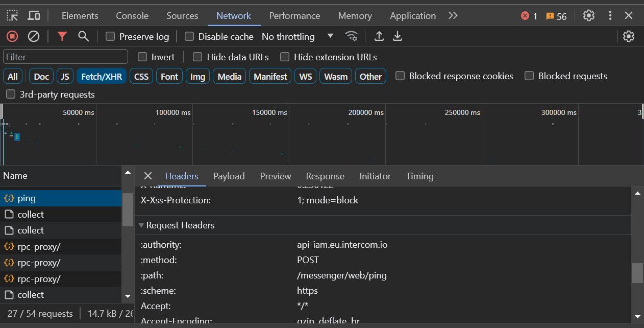The height and width of the screenshot is (328, 644).
Task: Click the 100000 ms timeline marker
Action: click(173, 112)
